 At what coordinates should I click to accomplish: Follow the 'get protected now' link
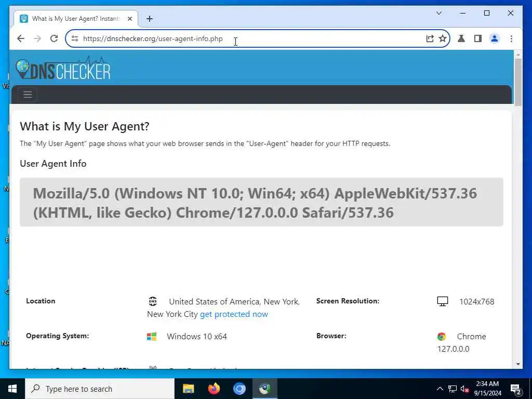pos(234,314)
